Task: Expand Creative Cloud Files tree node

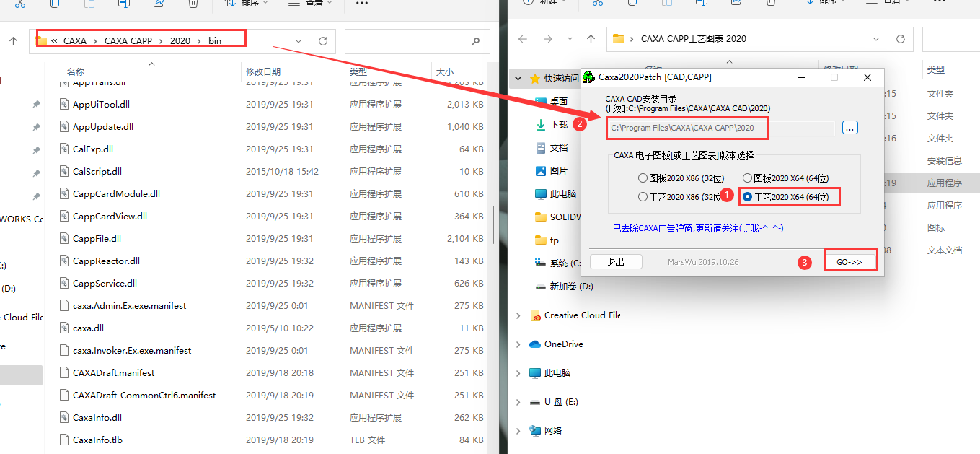Action: point(518,315)
